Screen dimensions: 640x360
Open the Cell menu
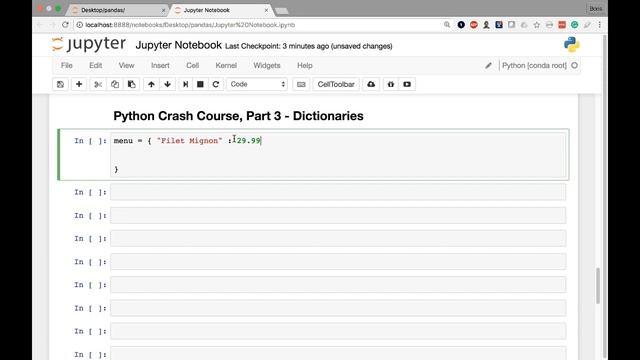(192, 65)
